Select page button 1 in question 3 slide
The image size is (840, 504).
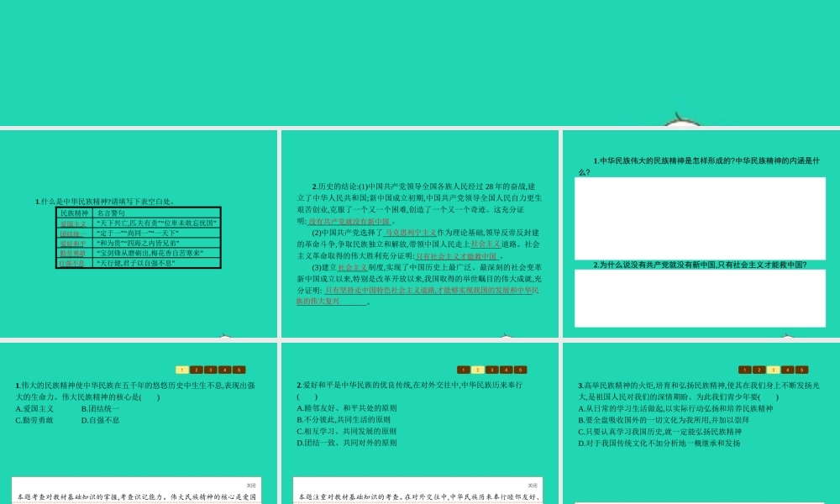click(x=744, y=370)
